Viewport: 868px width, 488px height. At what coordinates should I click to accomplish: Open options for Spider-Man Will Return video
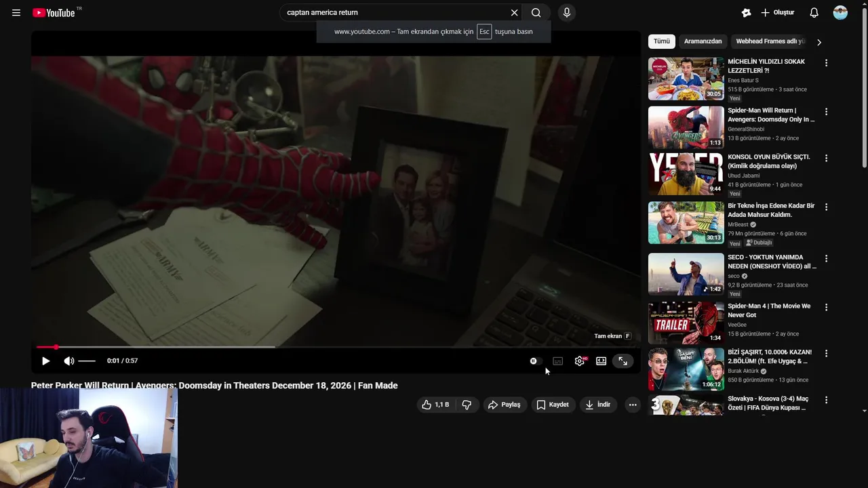826,112
